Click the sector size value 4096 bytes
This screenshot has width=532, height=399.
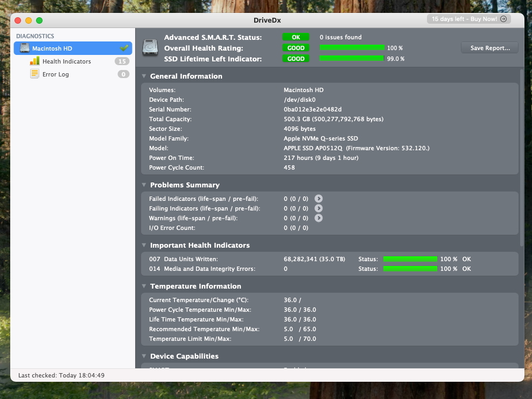click(x=299, y=129)
